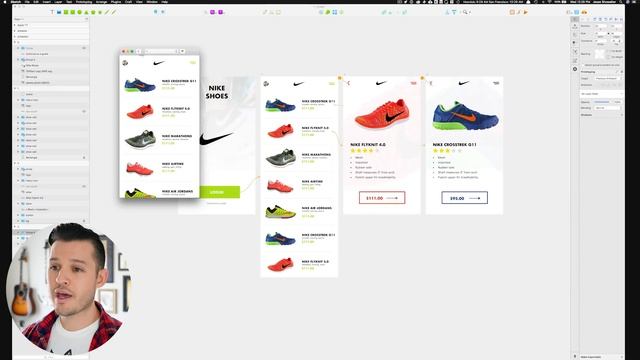The height and width of the screenshot is (360, 640).
Task: Click the first purple plugin toolbar icon
Action: coord(213,12)
